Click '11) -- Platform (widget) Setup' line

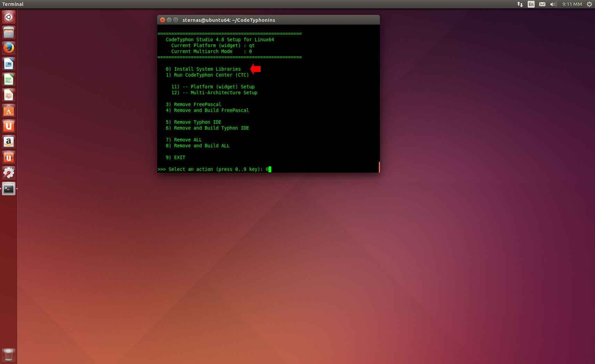213,87
